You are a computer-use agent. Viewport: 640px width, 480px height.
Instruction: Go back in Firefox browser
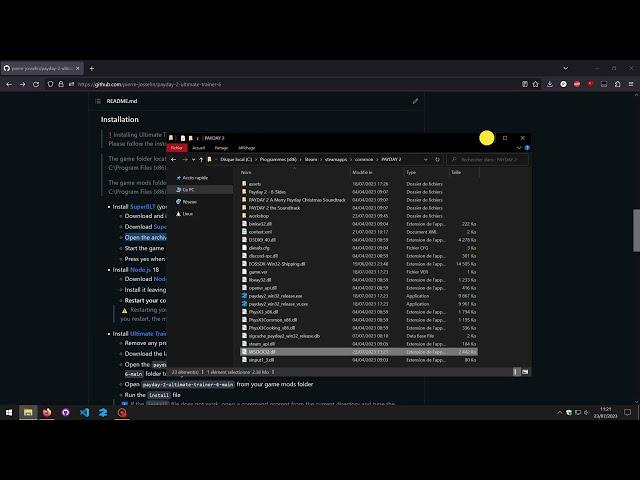tap(9, 84)
